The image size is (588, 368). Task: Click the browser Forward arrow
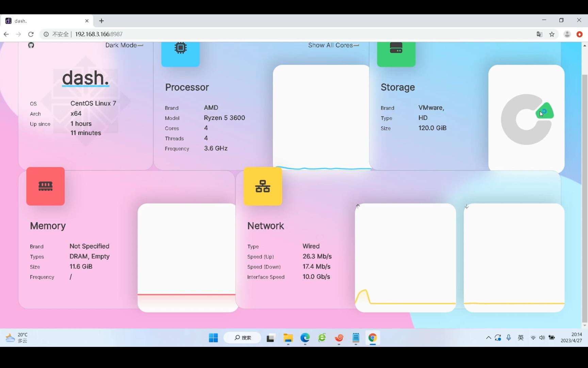18,34
